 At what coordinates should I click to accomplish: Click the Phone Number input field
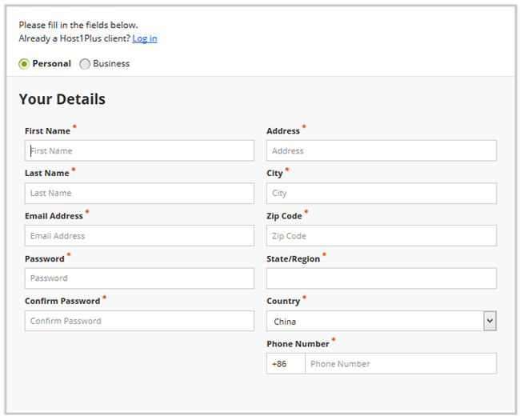tap(401, 364)
